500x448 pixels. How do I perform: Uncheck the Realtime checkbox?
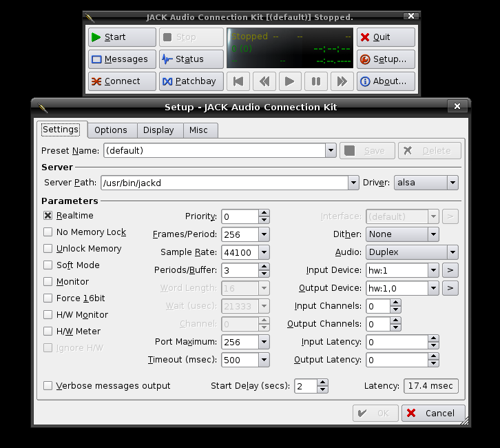point(48,215)
